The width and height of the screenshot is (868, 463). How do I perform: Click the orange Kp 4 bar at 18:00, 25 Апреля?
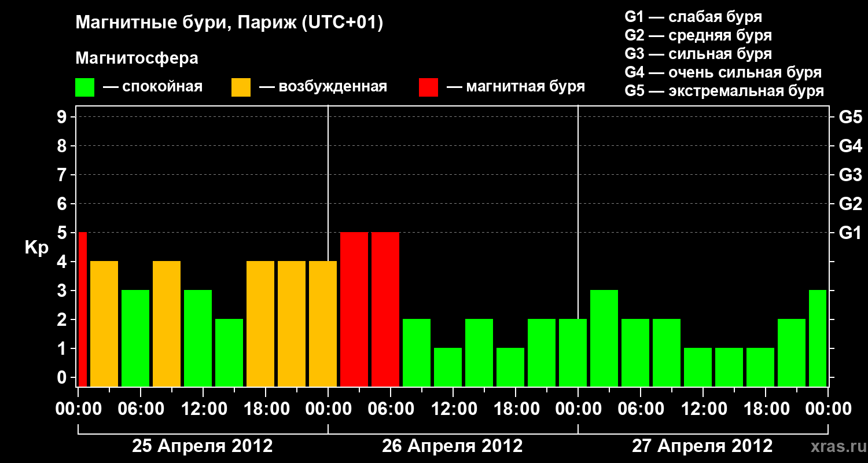click(x=260, y=324)
